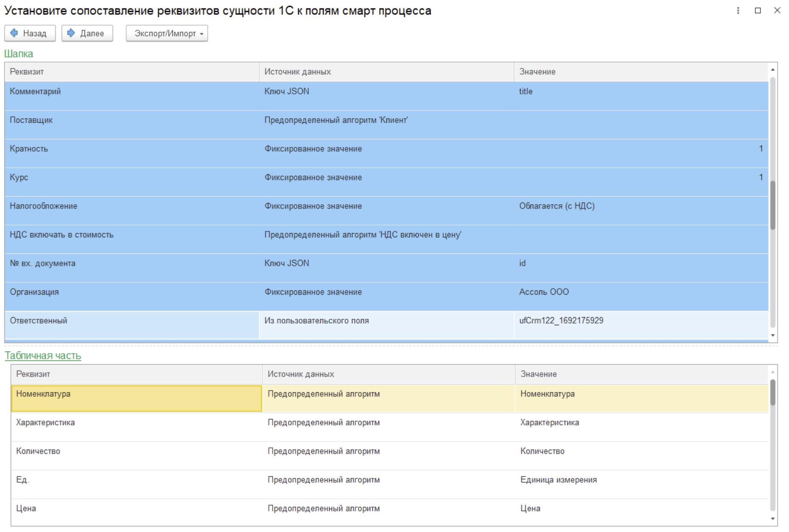Select the НДС включать в стоимость cell
Viewport: 789px width, 532px height.
pyautogui.click(x=132, y=239)
